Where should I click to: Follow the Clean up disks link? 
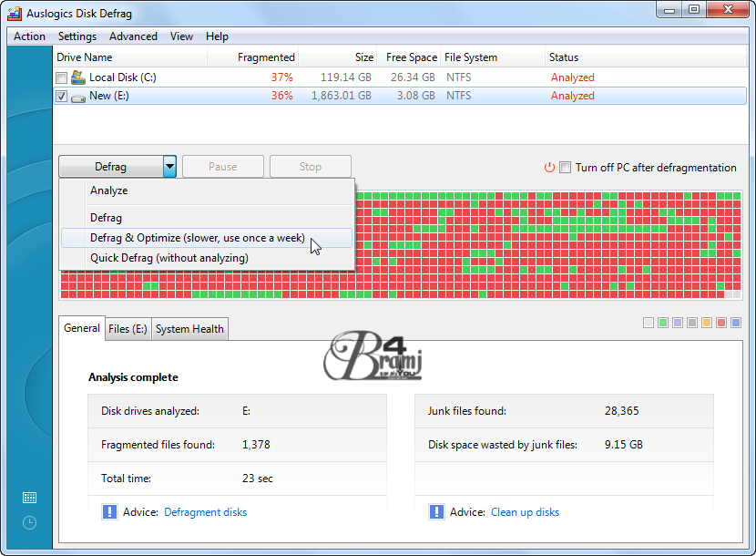(525, 512)
